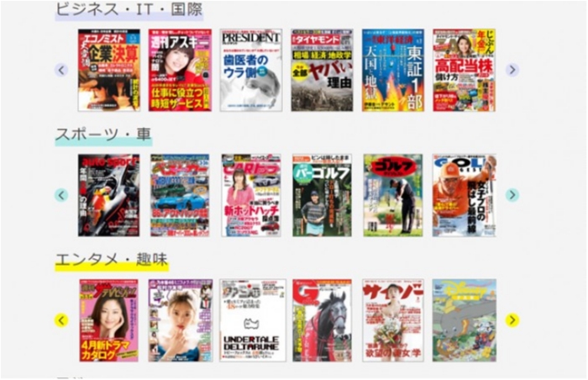Screen dimensions: 588x380
Task: Open エコノミスト magazine with 企業決算 cover
Action: tap(109, 71)
